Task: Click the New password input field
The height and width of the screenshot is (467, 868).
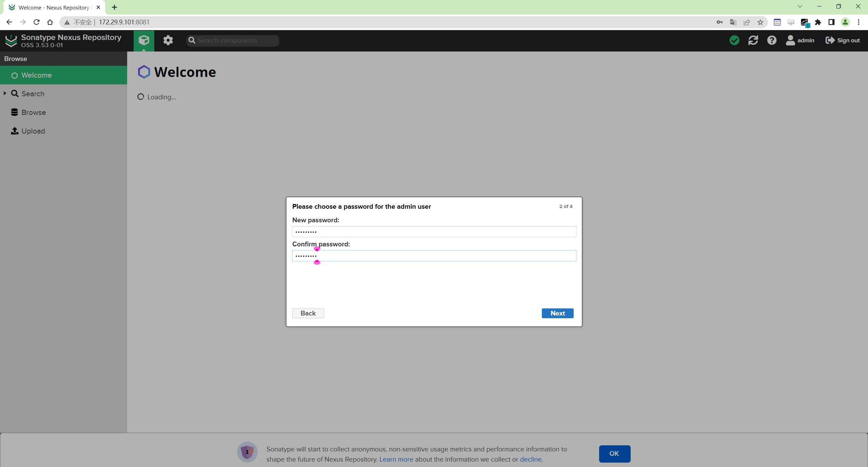Action: (434, 231)
